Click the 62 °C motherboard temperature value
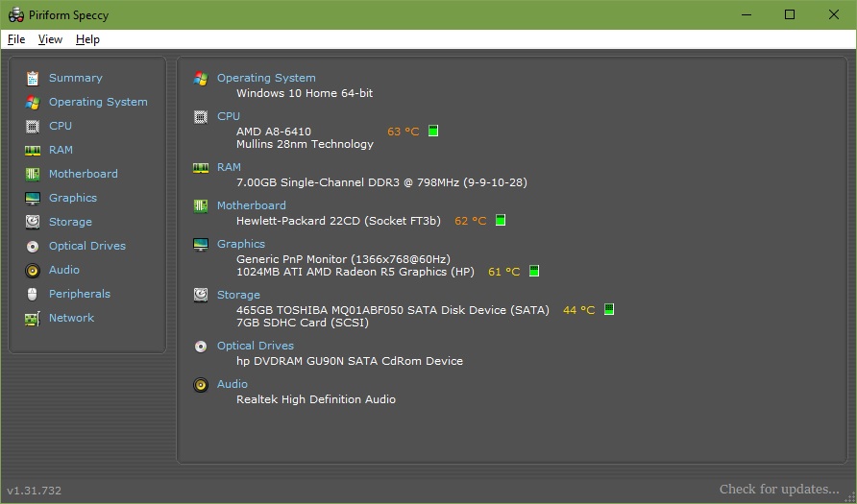The width and height of the screenshot is (857, 504). pos(471,221)
